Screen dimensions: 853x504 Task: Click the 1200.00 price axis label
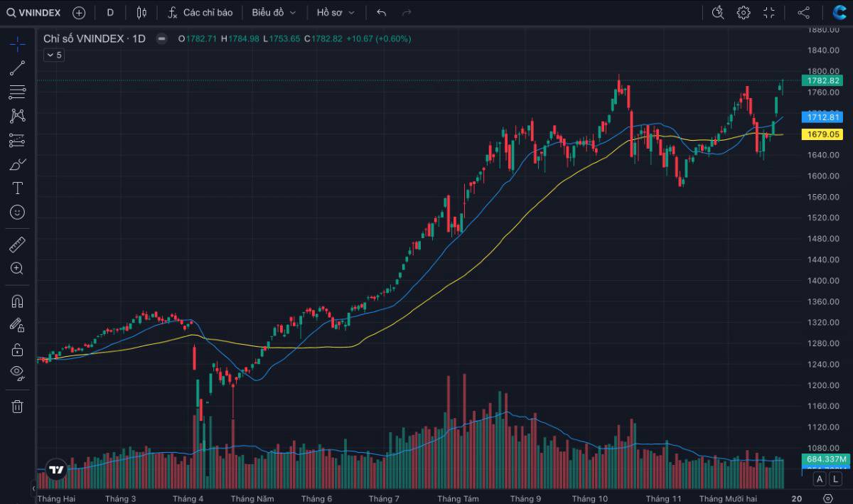pyautogui.click(x=824, y=385)
